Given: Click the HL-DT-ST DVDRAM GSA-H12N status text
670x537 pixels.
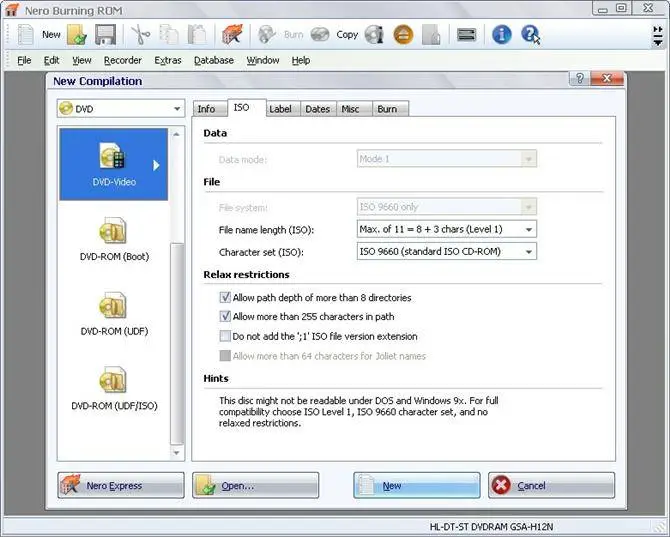Looking at the screenshot, I should (491, 527).
